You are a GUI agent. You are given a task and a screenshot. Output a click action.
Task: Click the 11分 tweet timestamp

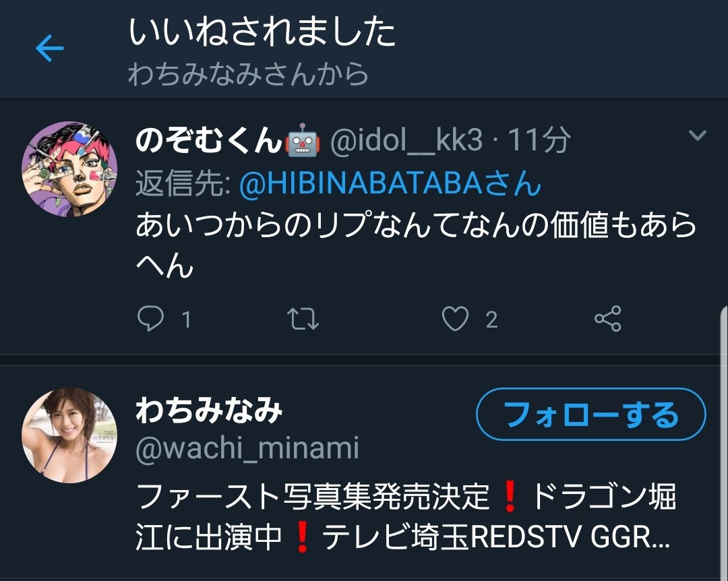539,140
